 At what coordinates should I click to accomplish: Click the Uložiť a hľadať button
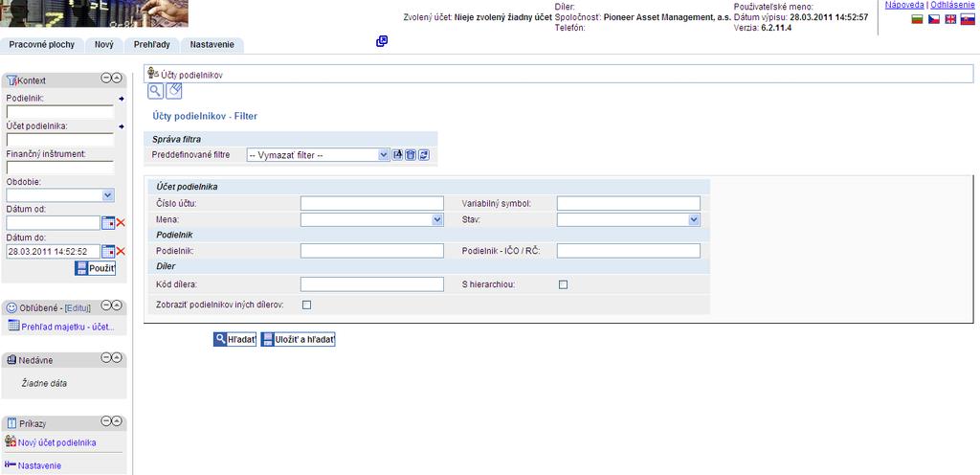pos(299,339)
